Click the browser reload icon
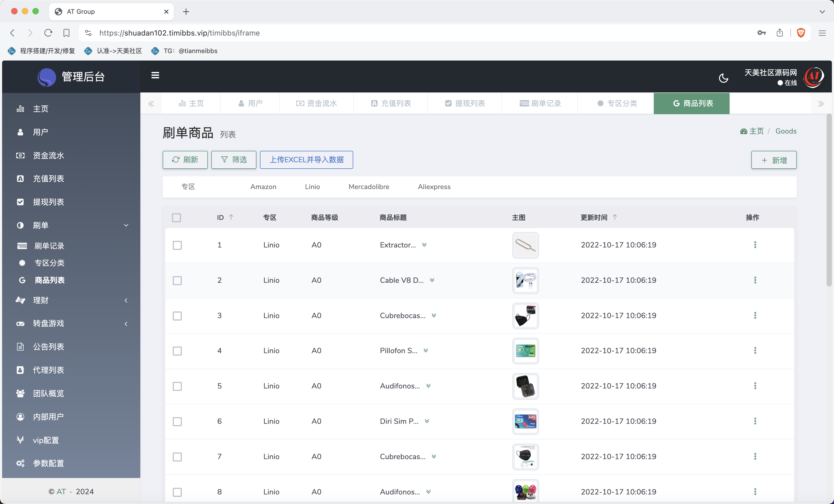The width and height of the screenshot is (834, 504). (x=48, y=33)
